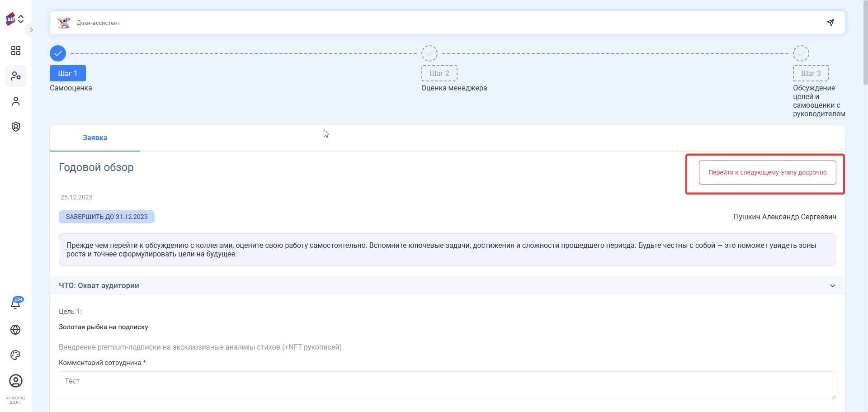Collapse the 'ЧТО: Охват аудитории' section
The height and width of the screenshot is (412, 868).
tap(832, 286)
